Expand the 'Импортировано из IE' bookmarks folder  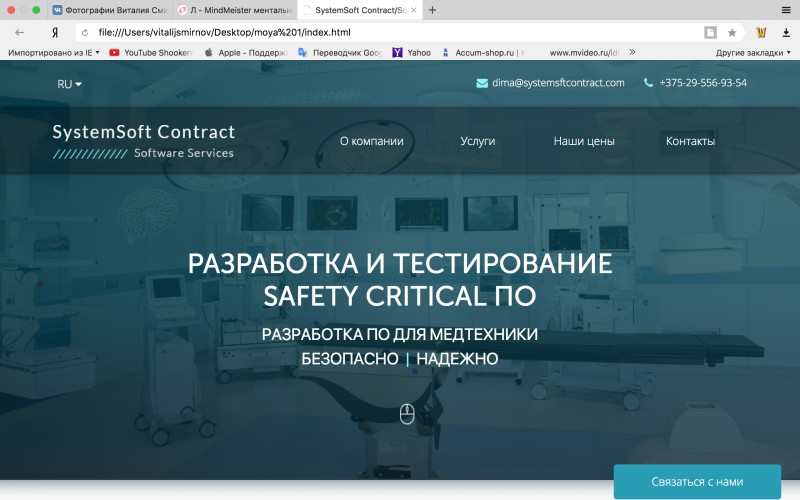(54, 53)
